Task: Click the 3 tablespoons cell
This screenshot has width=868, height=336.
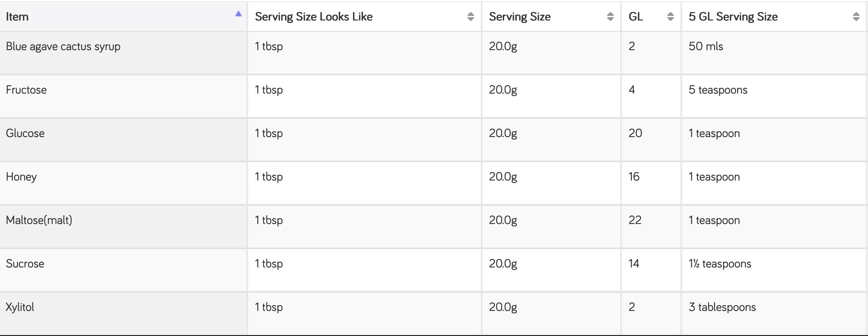Action: (x=722, y=307)
